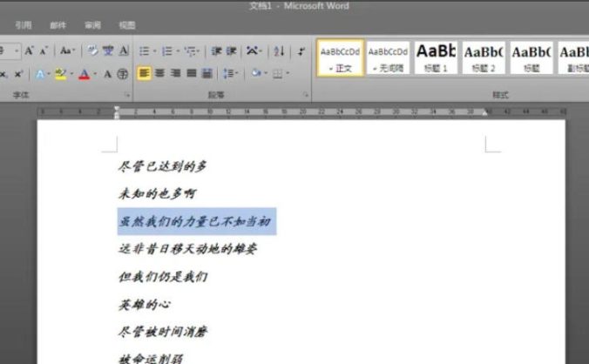Click the Enclosed Character icon

tap(123, 74)
